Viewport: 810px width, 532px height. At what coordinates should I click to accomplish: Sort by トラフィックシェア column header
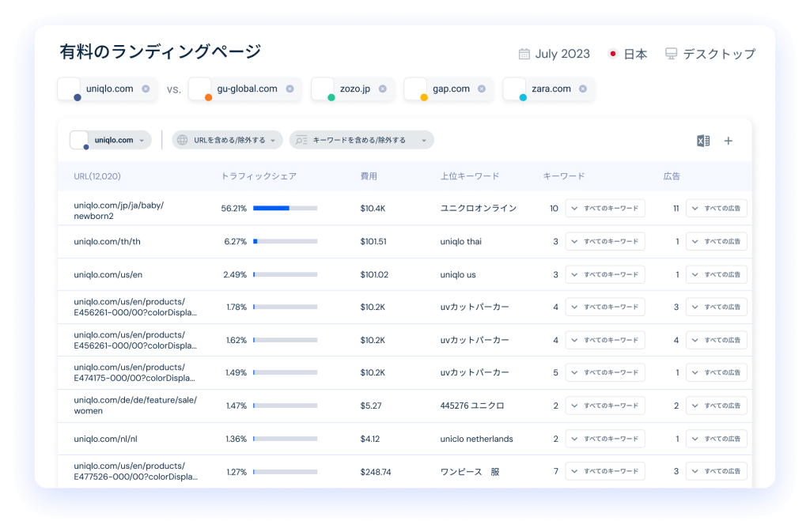[x=259, y=176]
